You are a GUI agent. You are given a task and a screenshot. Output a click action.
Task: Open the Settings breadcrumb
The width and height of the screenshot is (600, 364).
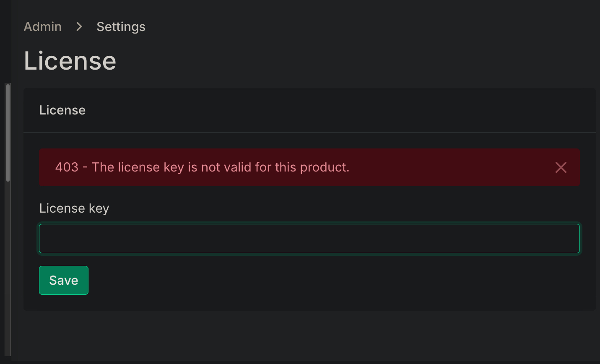pos(121,27)
